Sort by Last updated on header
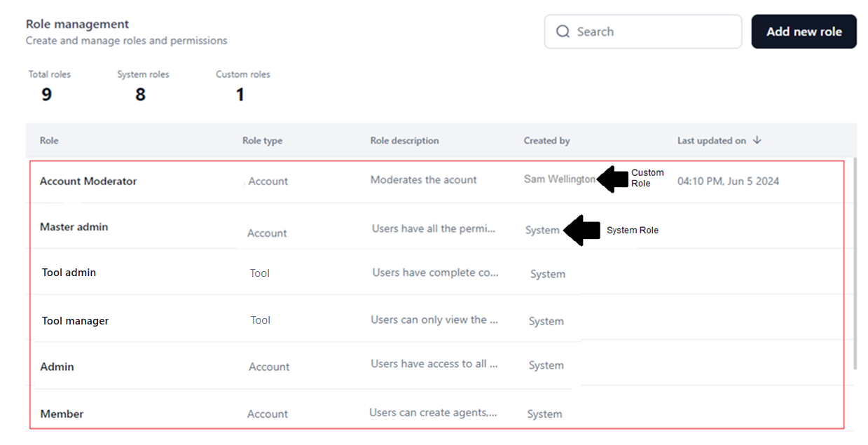868x445 pixels. point(711,141)
